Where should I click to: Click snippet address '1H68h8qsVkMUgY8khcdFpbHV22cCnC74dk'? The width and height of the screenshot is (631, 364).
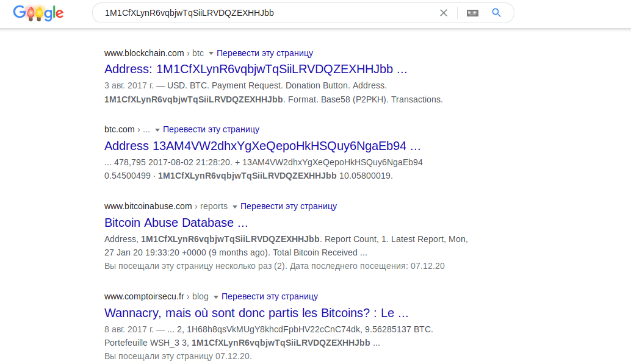click(x=273, y=329)
